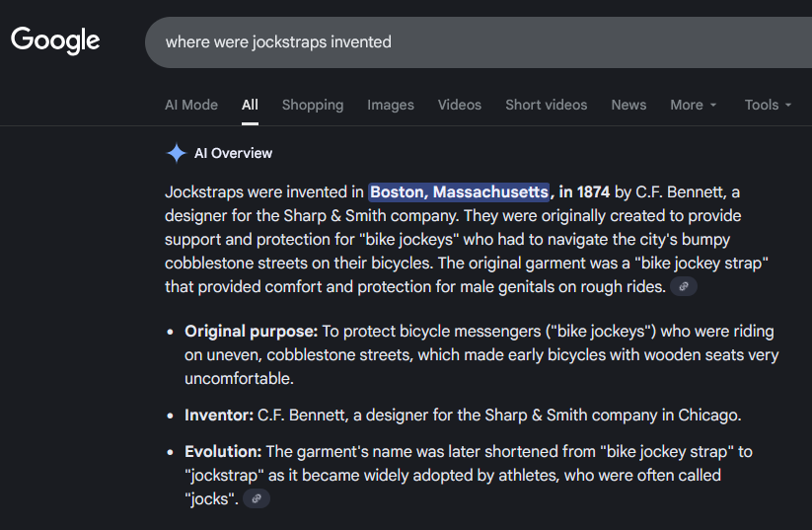Open the Tools dropdown
The image size is (812, 530).
click(x=768, y=105)
